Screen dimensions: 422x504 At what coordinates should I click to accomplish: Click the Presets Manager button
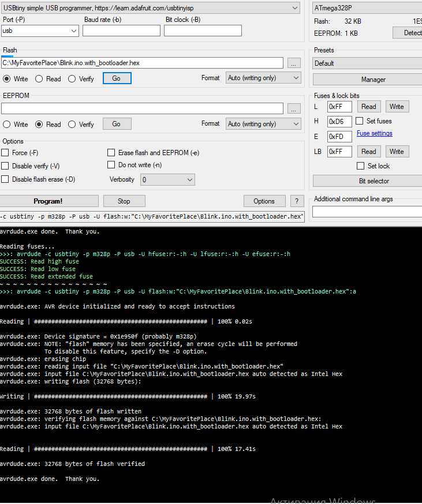pos(373,80)
